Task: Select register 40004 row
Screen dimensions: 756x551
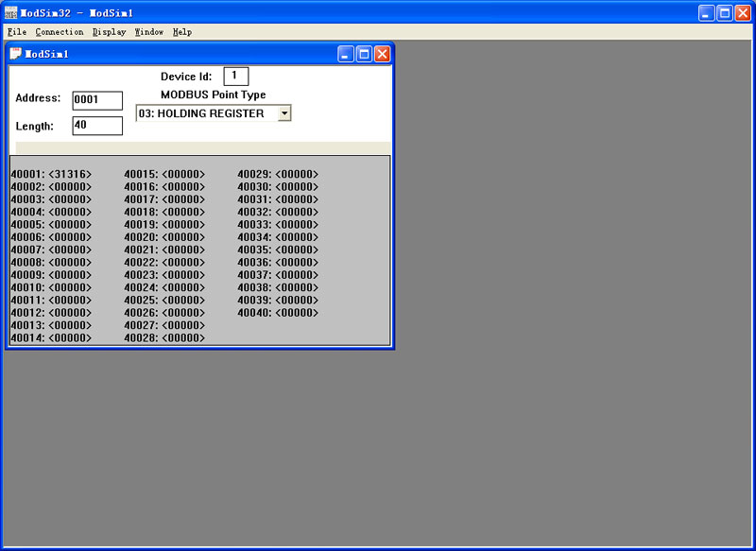Action: [x=51, y=212]
